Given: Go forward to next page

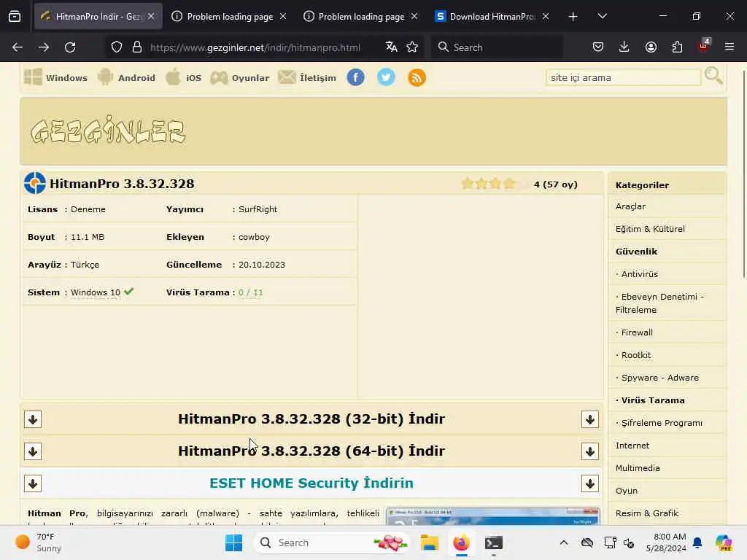Looking at the screenshot, I should 44,47.
